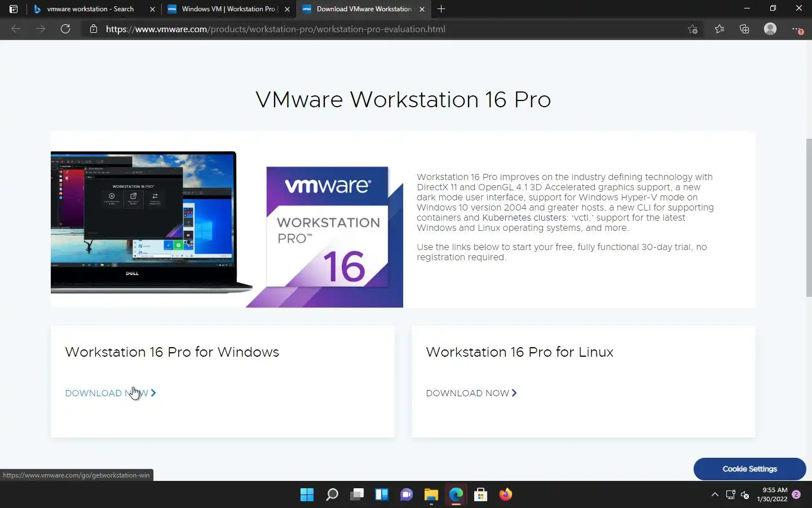Click the laptop screenshot image
Image resolution: width=812 pixels, height=508 pixels.
[x=151, y=222]
